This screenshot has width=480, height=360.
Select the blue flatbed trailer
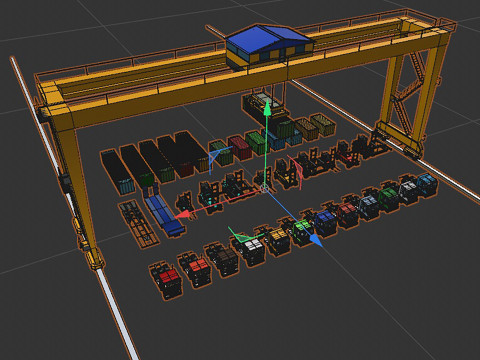coord(163,211)
